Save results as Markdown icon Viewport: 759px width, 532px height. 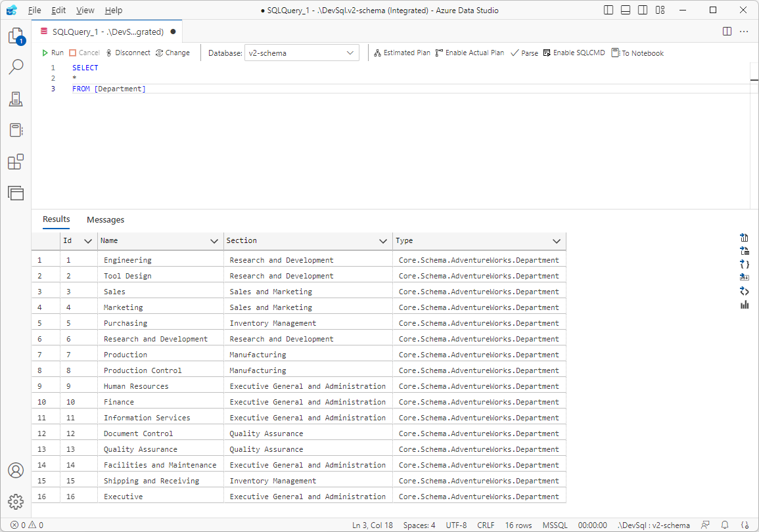point(745,277)
